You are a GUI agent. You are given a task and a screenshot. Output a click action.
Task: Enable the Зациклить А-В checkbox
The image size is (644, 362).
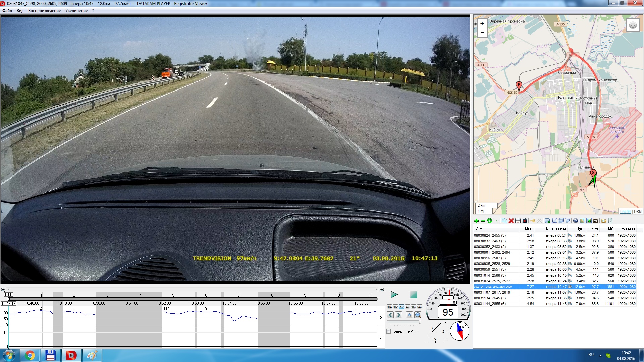(x=389, y=331)
